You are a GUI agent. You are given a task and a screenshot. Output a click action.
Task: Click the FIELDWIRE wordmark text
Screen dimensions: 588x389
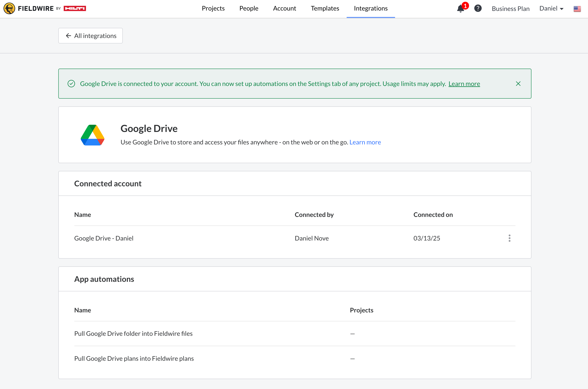click(36, 8)
